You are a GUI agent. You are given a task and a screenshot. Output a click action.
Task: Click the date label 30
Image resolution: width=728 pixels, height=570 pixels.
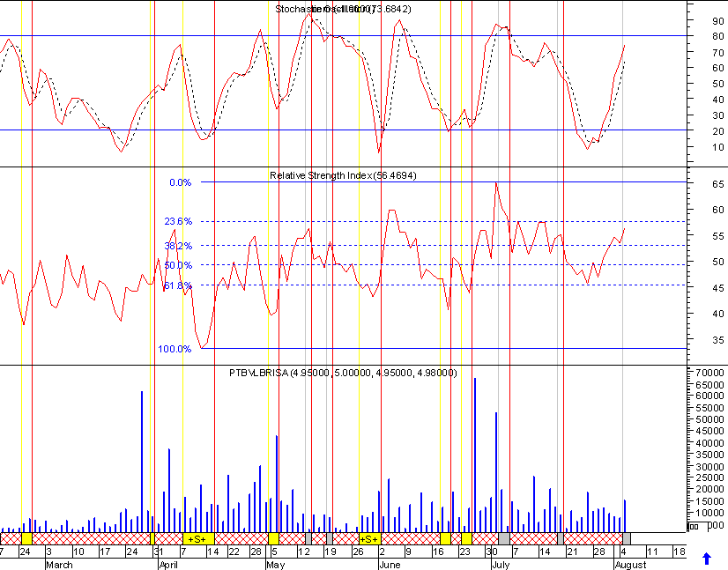[x=492, y=551]
